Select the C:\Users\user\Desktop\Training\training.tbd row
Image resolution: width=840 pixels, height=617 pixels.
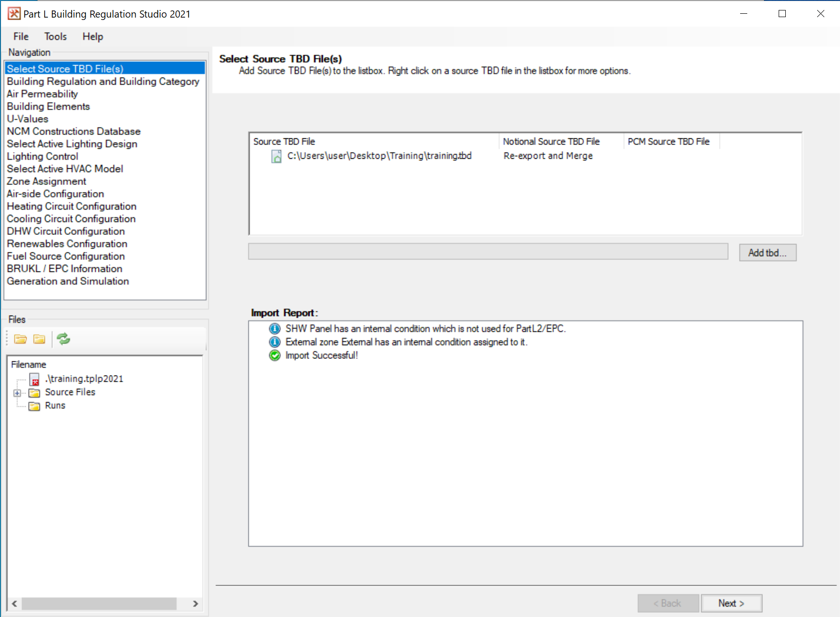(x=380, y=156)
